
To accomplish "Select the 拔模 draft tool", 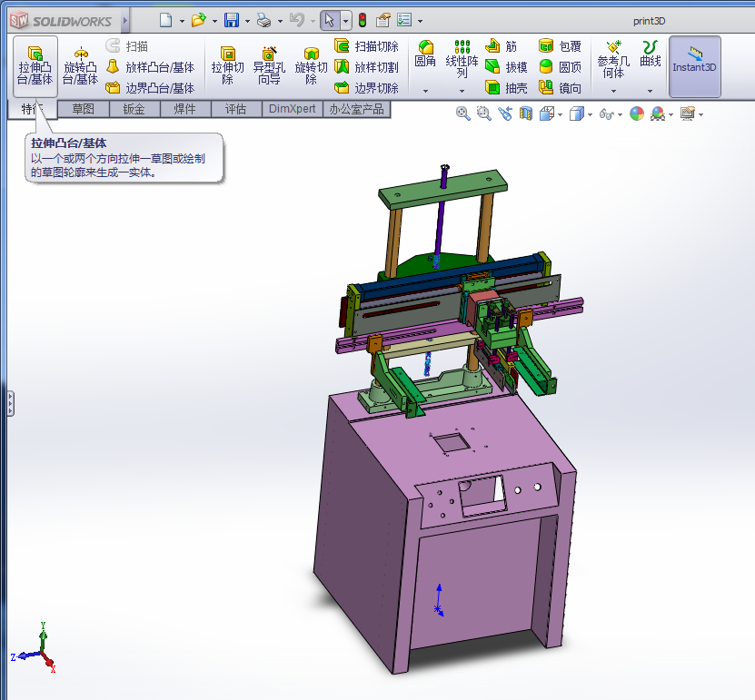I will (x=506, y=67).
